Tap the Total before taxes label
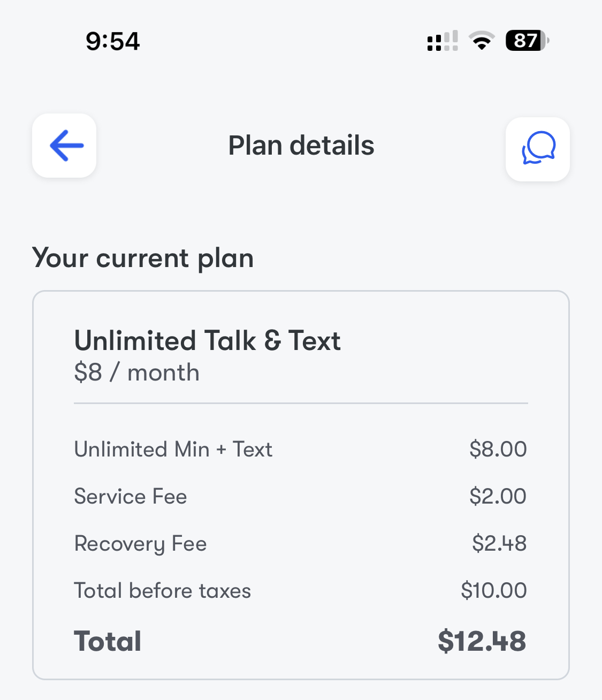Image resolution: width=602 pixels, height=700 pixels. coord(163,591)
